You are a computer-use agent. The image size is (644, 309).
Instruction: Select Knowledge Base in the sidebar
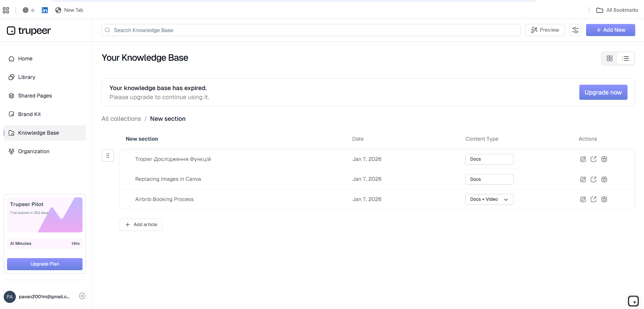pyautogui.click(x=45, y=133)
